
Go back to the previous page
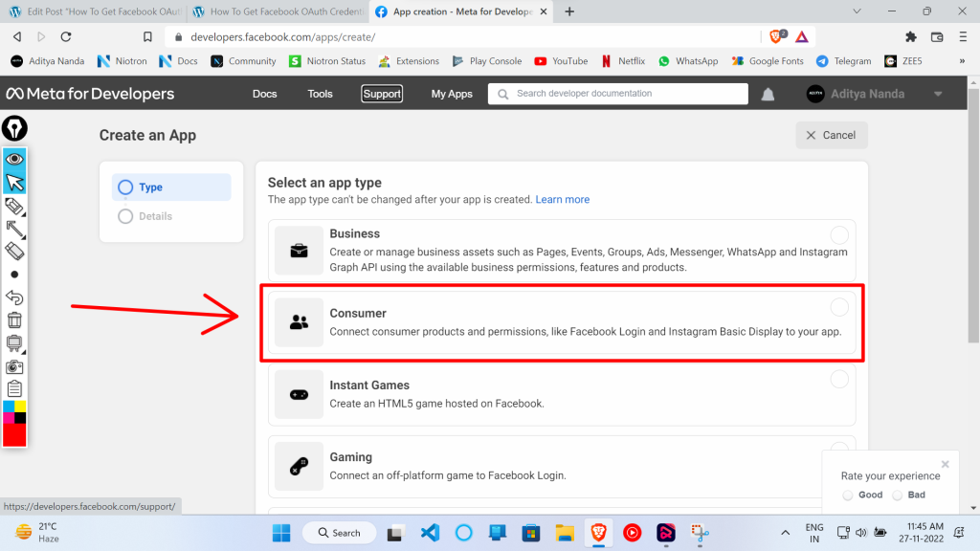[17, 37]
